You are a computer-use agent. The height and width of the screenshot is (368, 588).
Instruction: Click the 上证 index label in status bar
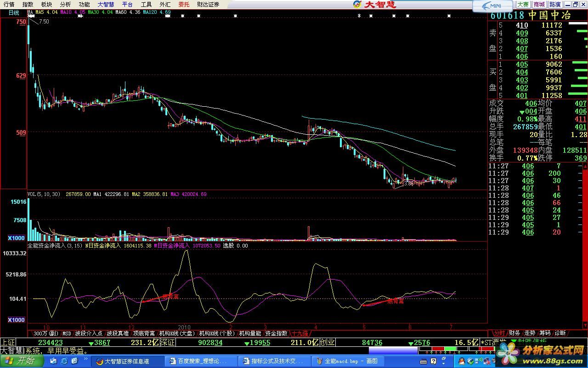pyautogui.click(x=8, y=342)
